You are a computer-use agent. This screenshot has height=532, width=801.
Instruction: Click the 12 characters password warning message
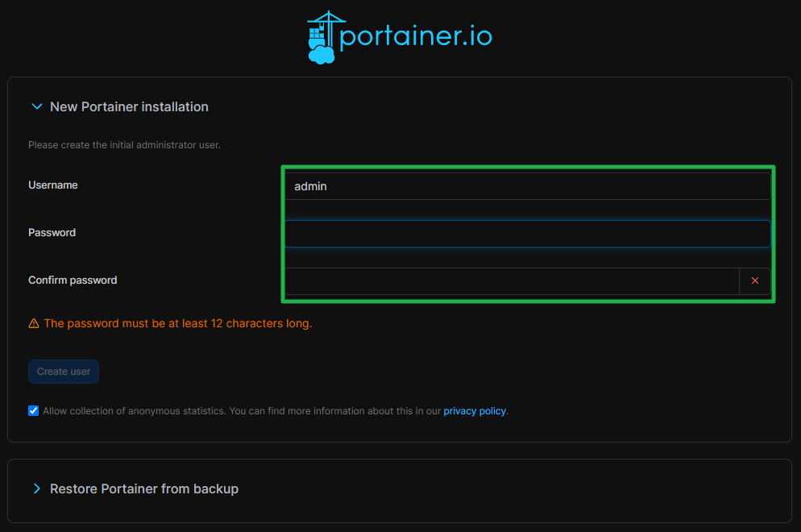177,323
